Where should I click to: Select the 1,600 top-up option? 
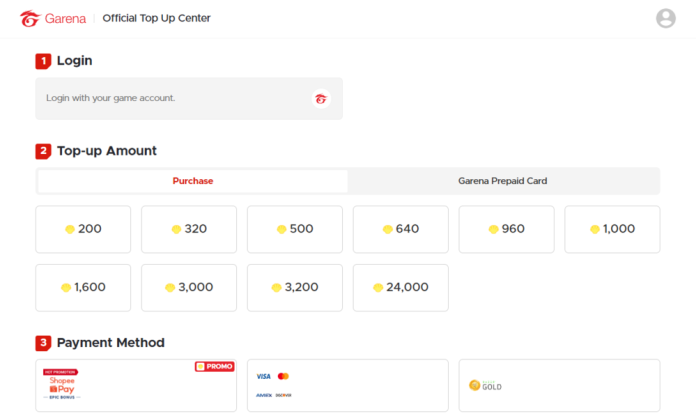83,287
